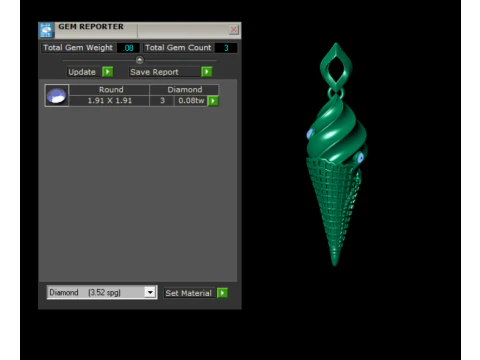Click the 'Total Gem Weight' label

78,48
